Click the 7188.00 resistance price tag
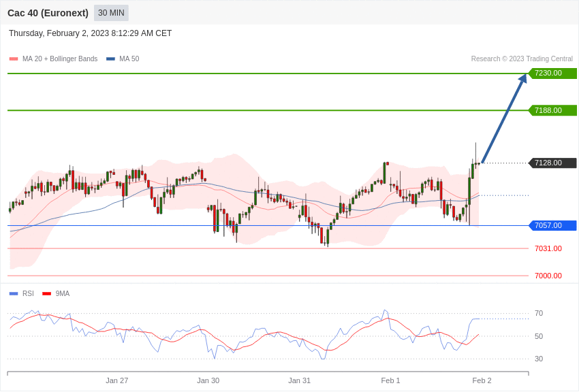Image resolution: width=579 pixels, height=392 pixels. [x=552, y=110]
